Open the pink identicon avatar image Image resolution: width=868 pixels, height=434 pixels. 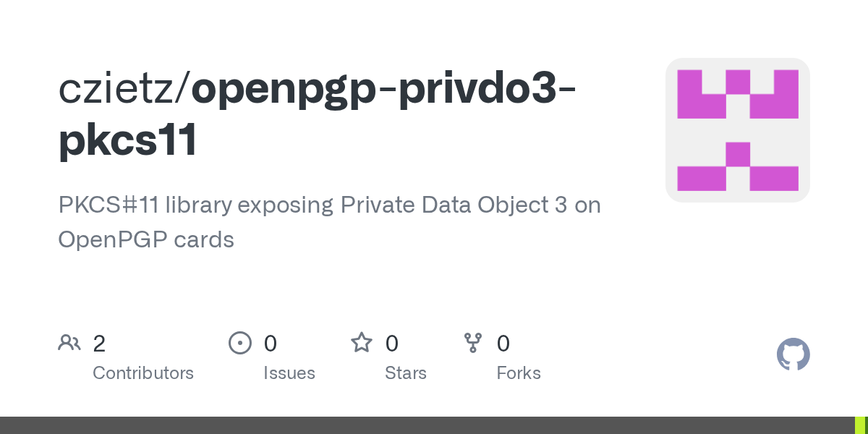(737, 130)
